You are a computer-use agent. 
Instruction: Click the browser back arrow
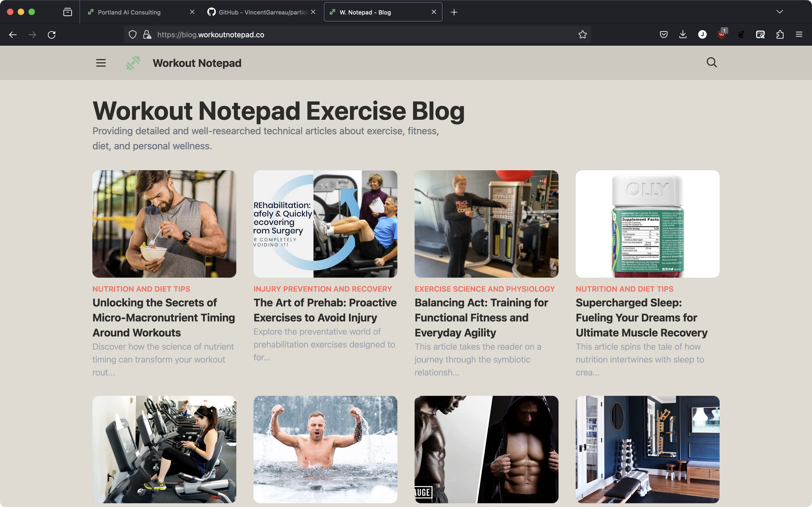13,35
